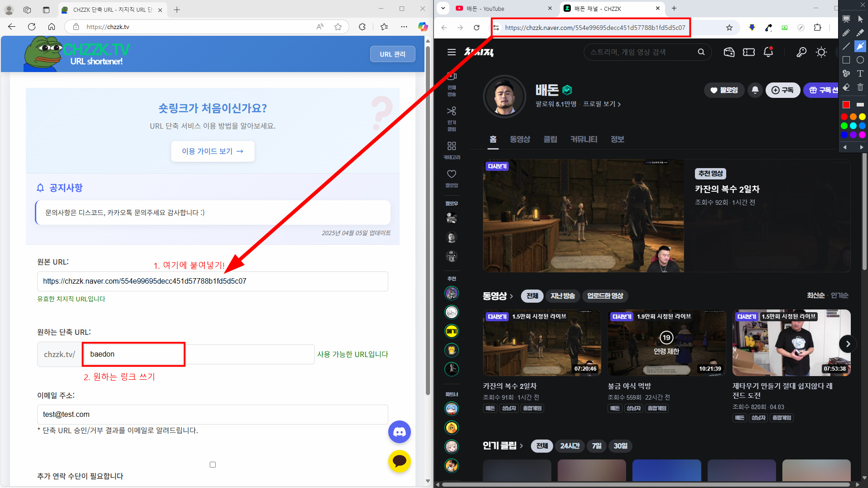This screenshot has width=868, height=488.
Task: Pick the cyan color swatch
Action: pyautogui.click(x=853, y=126)
